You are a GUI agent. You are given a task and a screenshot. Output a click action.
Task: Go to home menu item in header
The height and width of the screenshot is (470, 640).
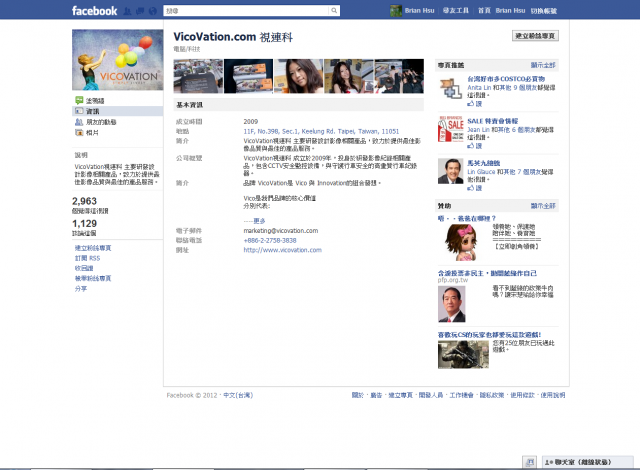pyautogui.click(x=484, y=11)
